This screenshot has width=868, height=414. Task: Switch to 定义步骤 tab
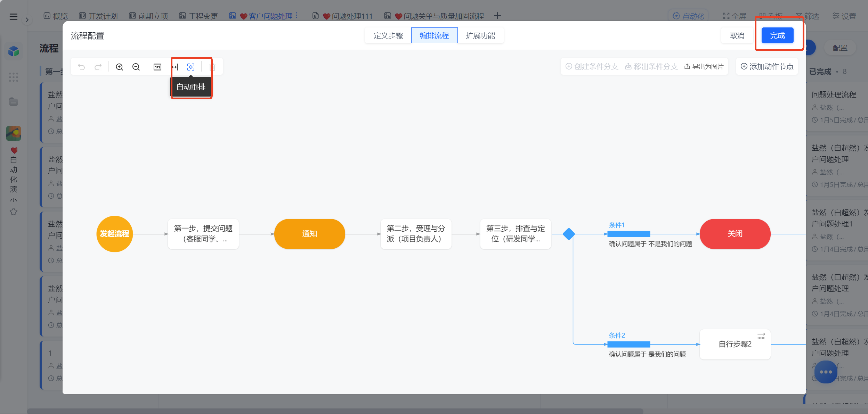pos(388,35)
